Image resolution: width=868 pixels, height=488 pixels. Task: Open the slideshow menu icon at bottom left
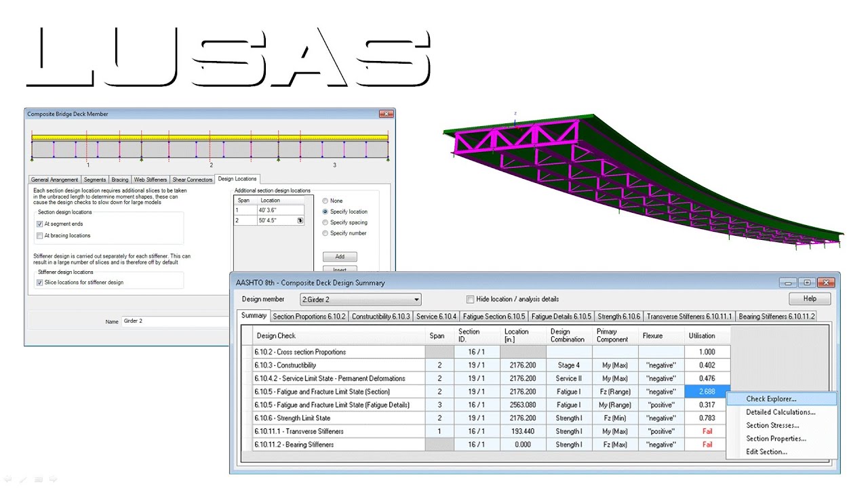39,479
